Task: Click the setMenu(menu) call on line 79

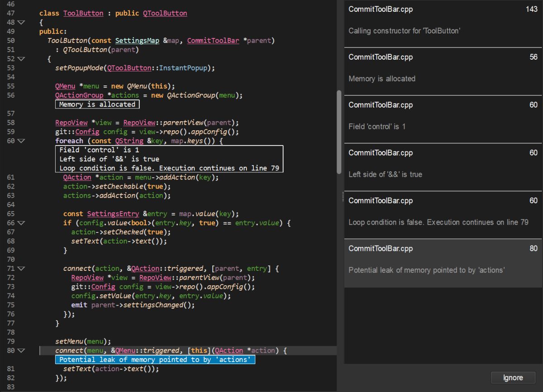Action: click(x=83, y=341)
